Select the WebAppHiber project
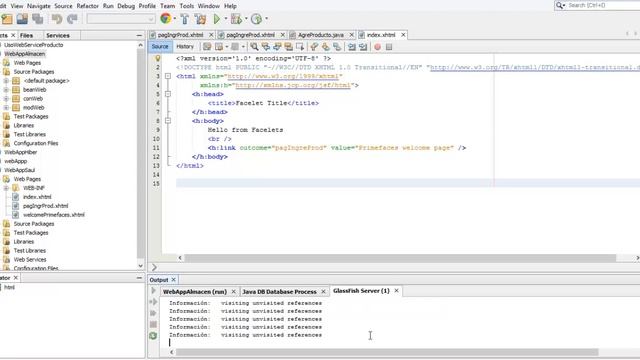This screenshot has height=360, width=640. 21,152
